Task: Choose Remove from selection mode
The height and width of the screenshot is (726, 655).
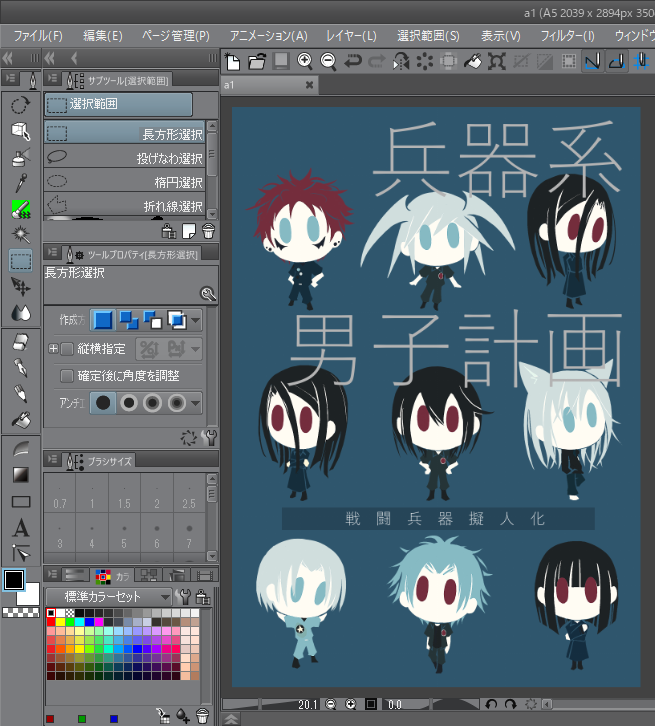Action: click(x=153, y=320)
